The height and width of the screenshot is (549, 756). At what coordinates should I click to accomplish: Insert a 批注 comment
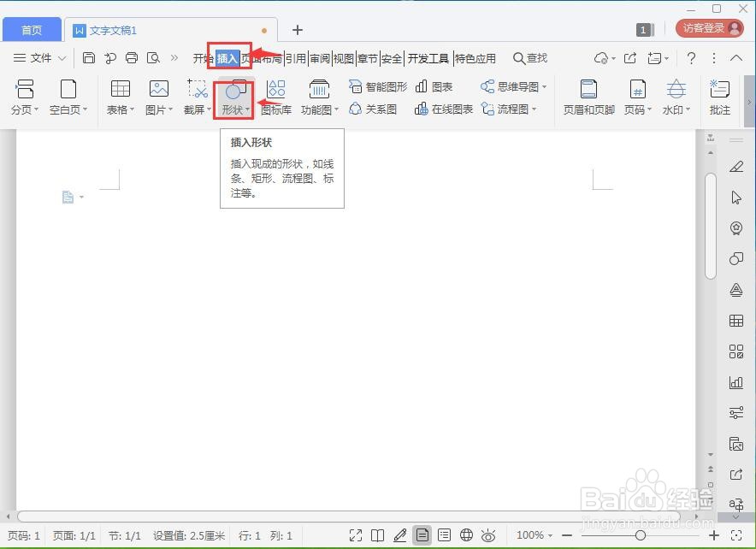pos(719,96)
